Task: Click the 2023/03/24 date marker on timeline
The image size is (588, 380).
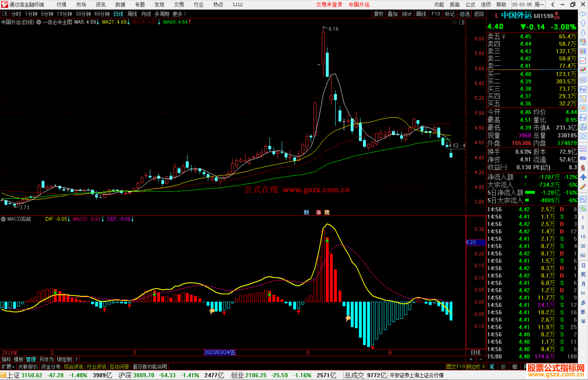Action: (220, 352)
